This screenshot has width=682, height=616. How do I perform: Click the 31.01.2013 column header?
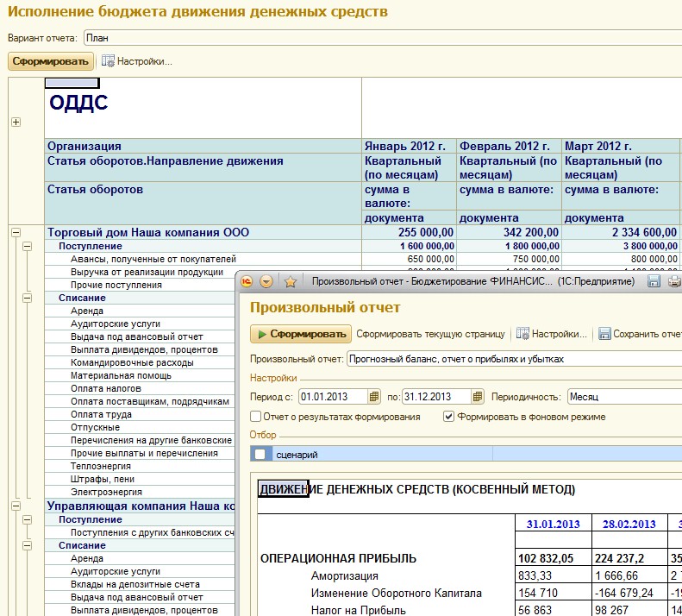click(x=554, y=524)
